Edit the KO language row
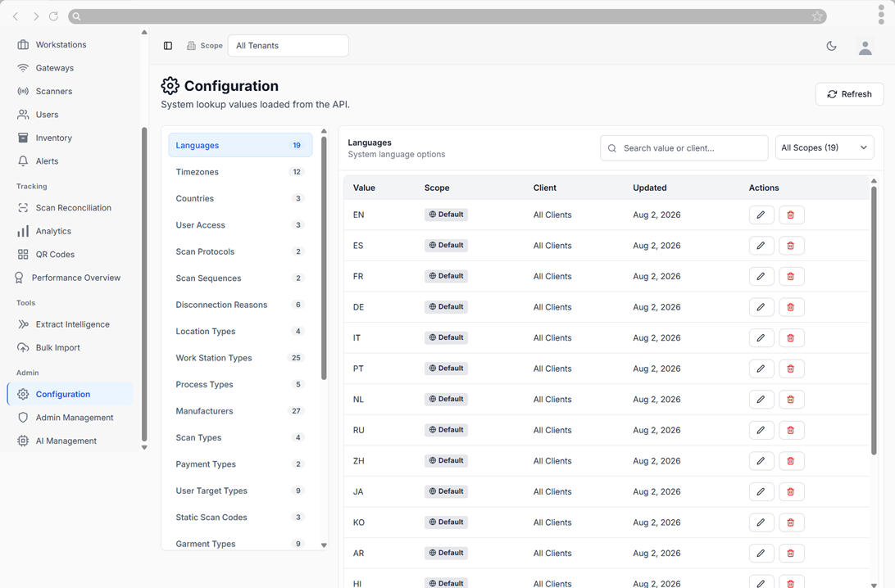The image size is (895, 588). tap(761, 523)
